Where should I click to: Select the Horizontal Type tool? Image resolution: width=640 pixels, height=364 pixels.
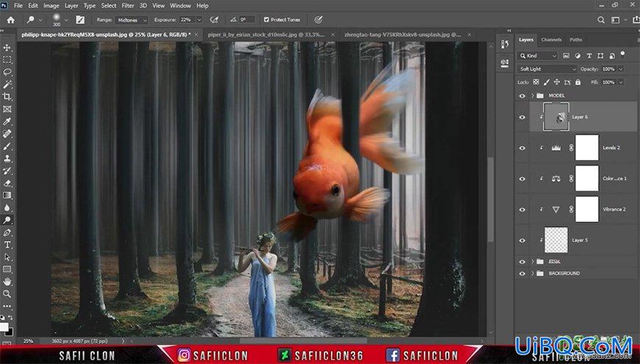point(7,245)
